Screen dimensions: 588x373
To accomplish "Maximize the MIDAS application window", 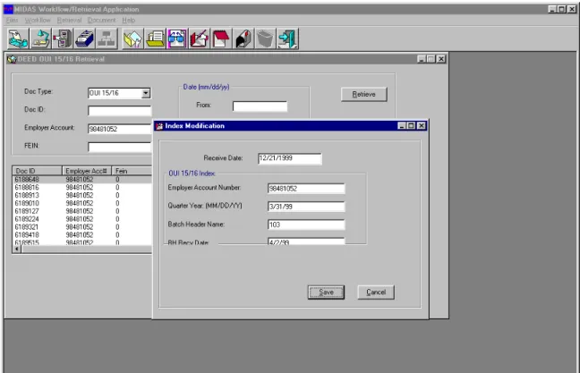I will coord(562,9).
